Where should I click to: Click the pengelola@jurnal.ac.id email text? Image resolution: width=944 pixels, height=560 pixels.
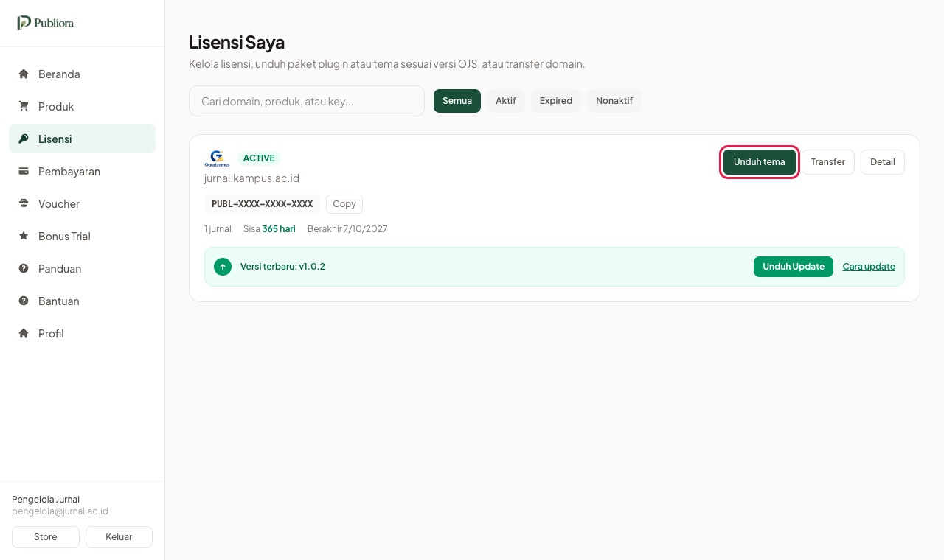coord(60,511)
